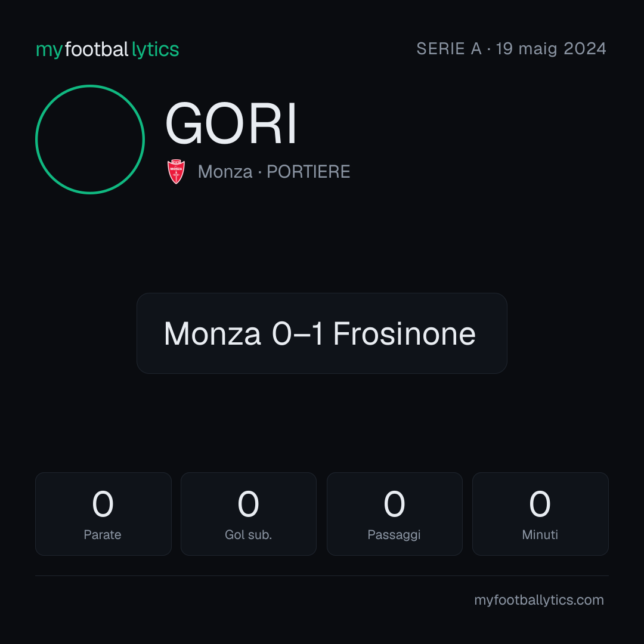Click the Monza club crest icon
The height and width of the screenshot is (644, 644).
pos(176,171)
